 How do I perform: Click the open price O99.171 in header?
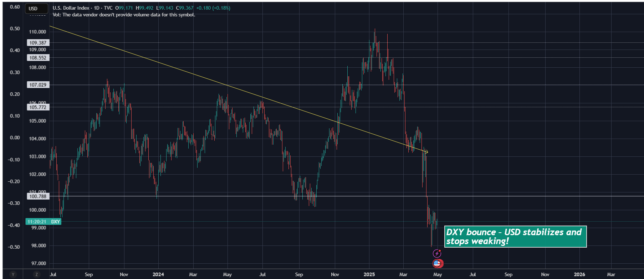pyautogui.click(x=124, y=8)
